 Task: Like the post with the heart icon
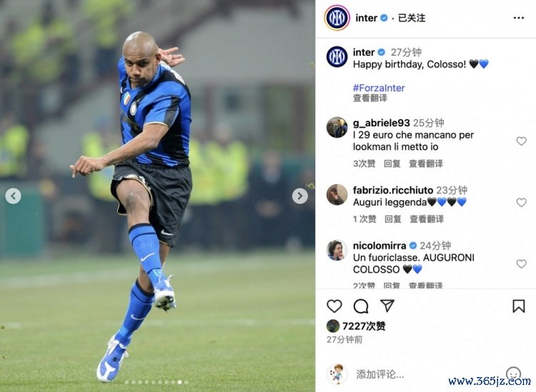pos(334,306)
